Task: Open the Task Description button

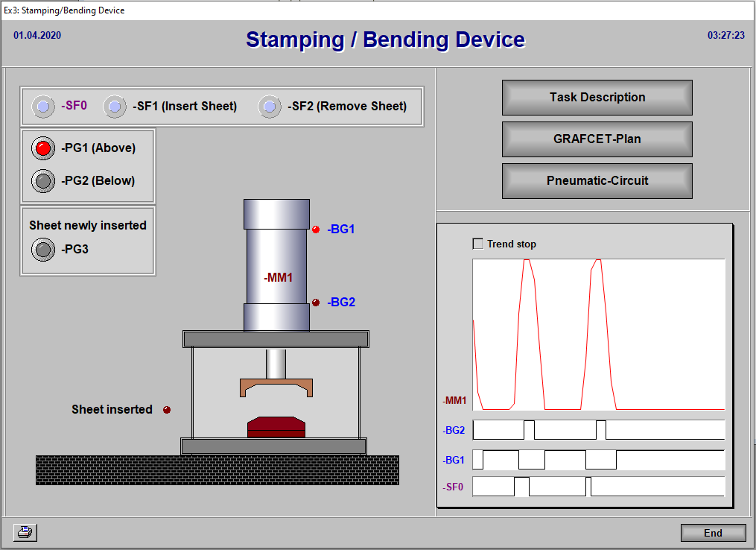Action: [x=597, y=98]
